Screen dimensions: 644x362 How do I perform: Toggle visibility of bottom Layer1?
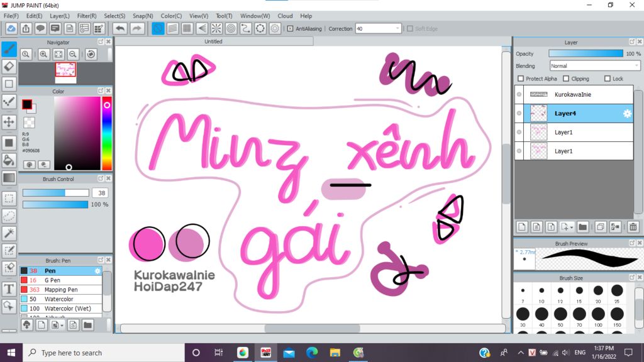(x=519, y=151)
